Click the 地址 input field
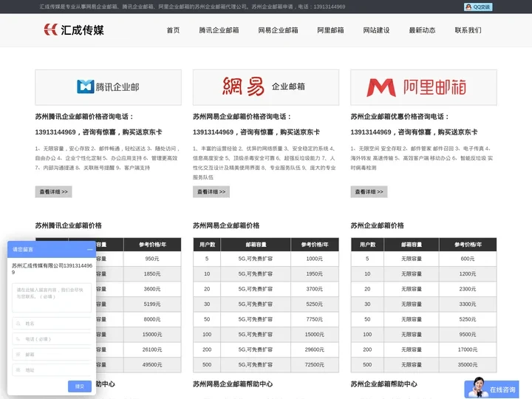Image resolution: width=532 pixels, height=399 pixels. [52, 370]
